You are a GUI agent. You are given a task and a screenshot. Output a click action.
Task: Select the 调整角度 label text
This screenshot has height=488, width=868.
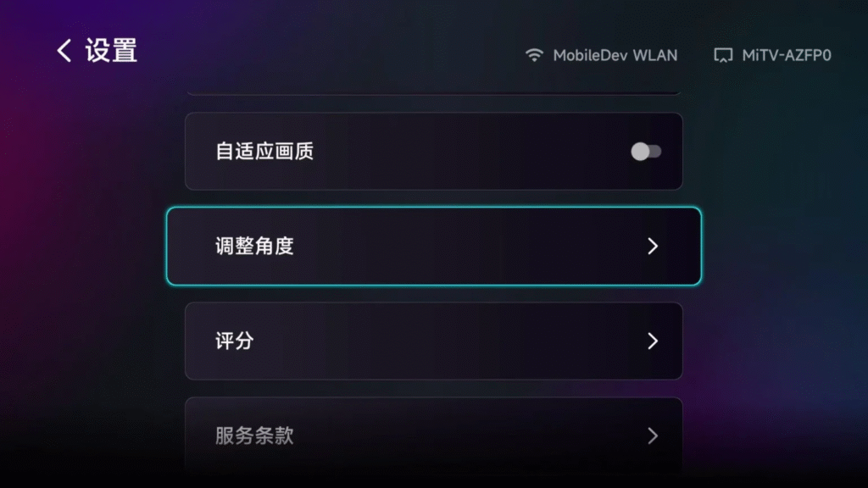[x=254, y=247]
